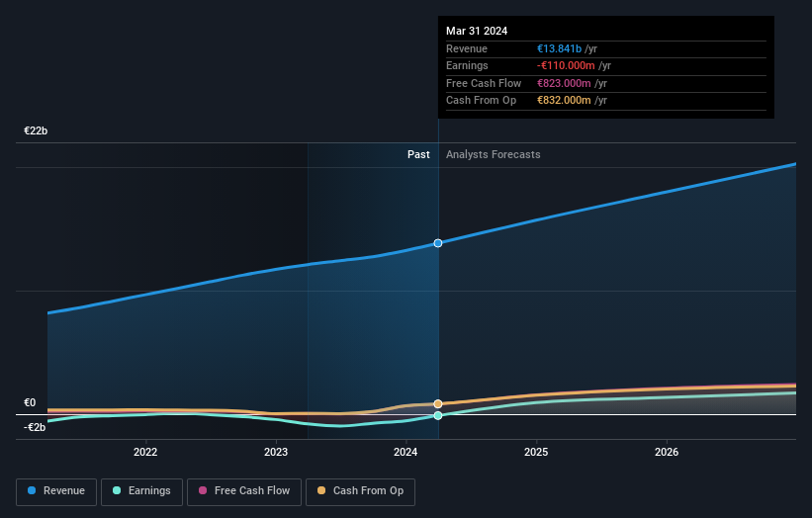This screenshot has width=812, height=518.
Task: Select the orange Cash From Op data point
Action: tap(438, 403)
